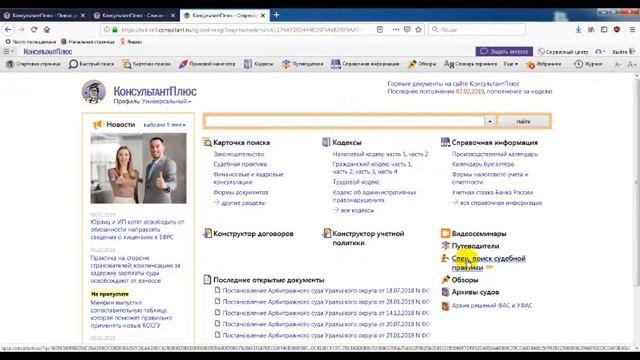Open Кодексы in the toolbar
Image resolution: width=640 pixels, height=360 pixels.
pyautogui.click(x=259, y=64)
